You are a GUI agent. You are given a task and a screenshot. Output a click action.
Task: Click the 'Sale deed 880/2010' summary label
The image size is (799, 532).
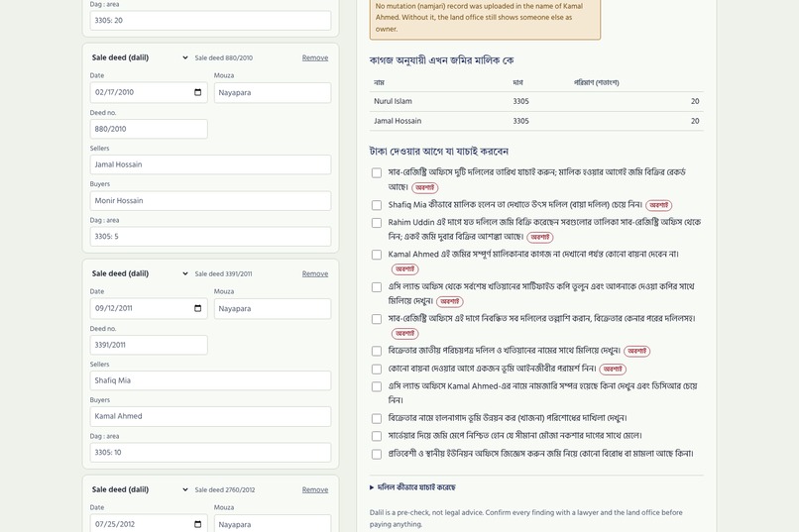224,58
